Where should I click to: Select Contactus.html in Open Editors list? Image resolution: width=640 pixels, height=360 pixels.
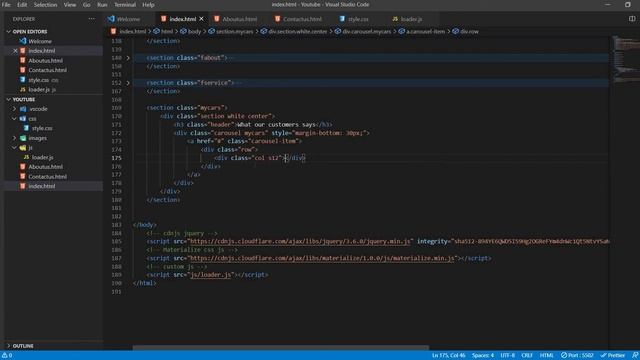pyautogui.click(x=47, y=70)
